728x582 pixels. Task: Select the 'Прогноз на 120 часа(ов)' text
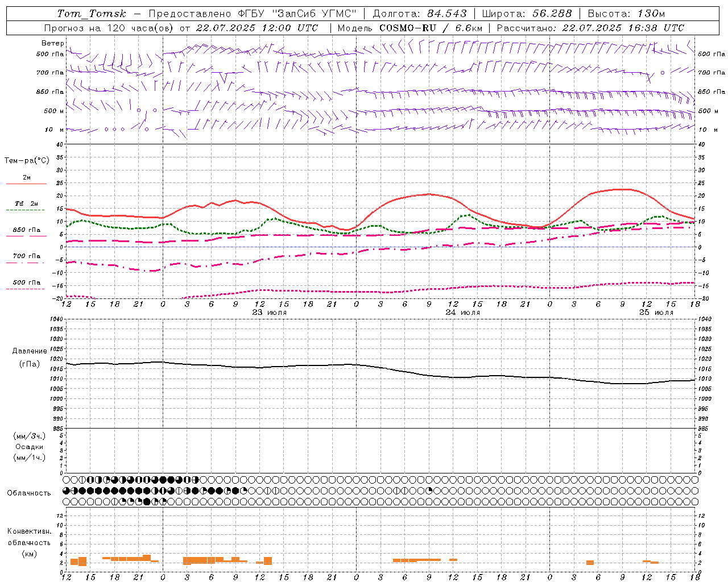[110, 28]
